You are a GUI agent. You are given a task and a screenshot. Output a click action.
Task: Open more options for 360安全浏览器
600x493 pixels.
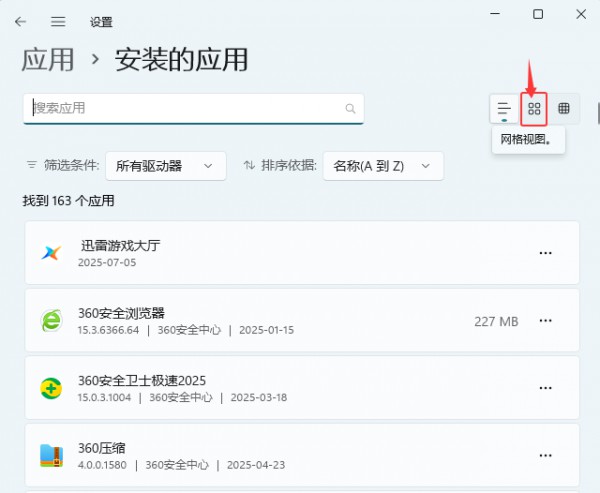coord(545,320)
